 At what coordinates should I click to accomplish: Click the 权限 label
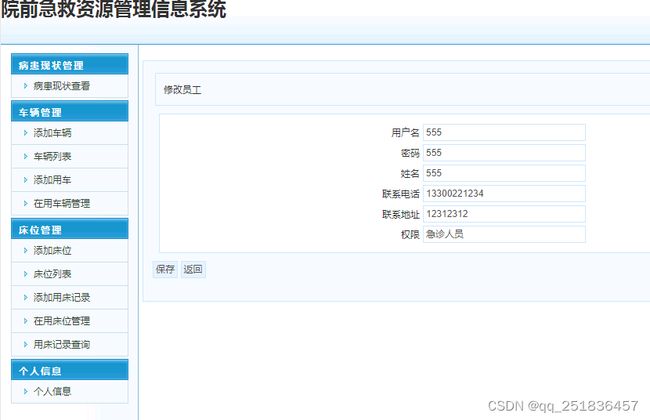click(410, 235)
